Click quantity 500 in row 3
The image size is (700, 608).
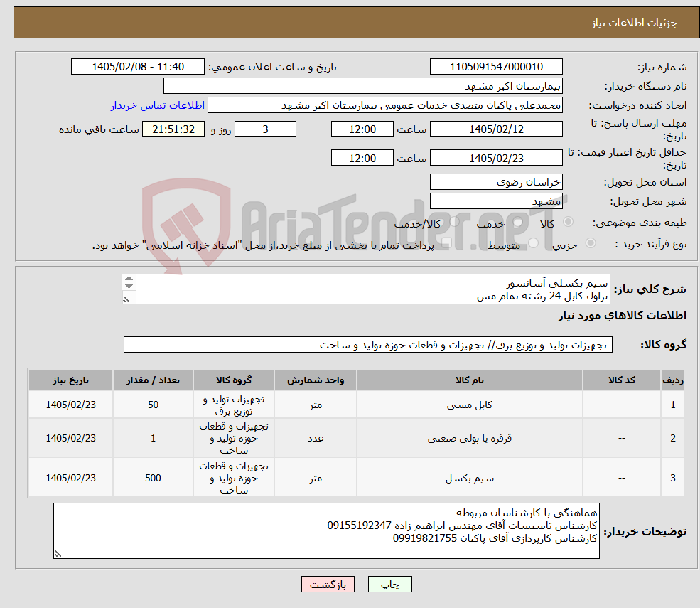pos(153,478)
